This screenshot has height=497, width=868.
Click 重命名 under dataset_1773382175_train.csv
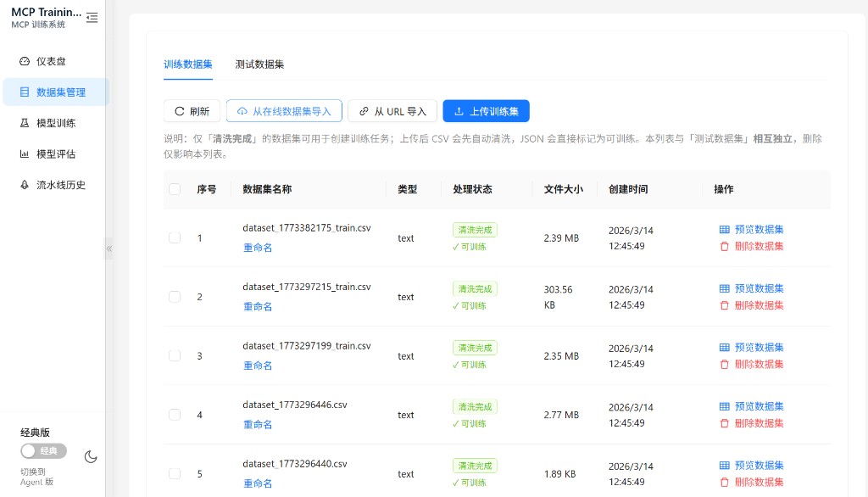[x=258, y=248]
